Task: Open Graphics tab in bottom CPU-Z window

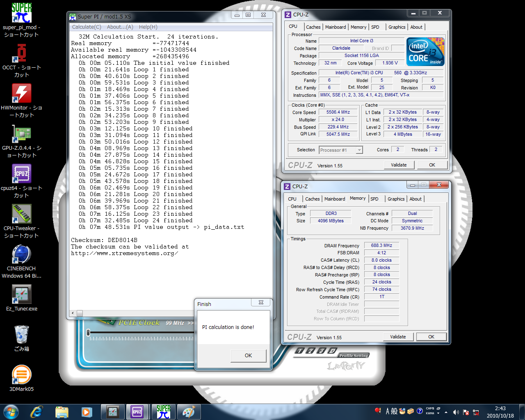Action: point(396,199)
